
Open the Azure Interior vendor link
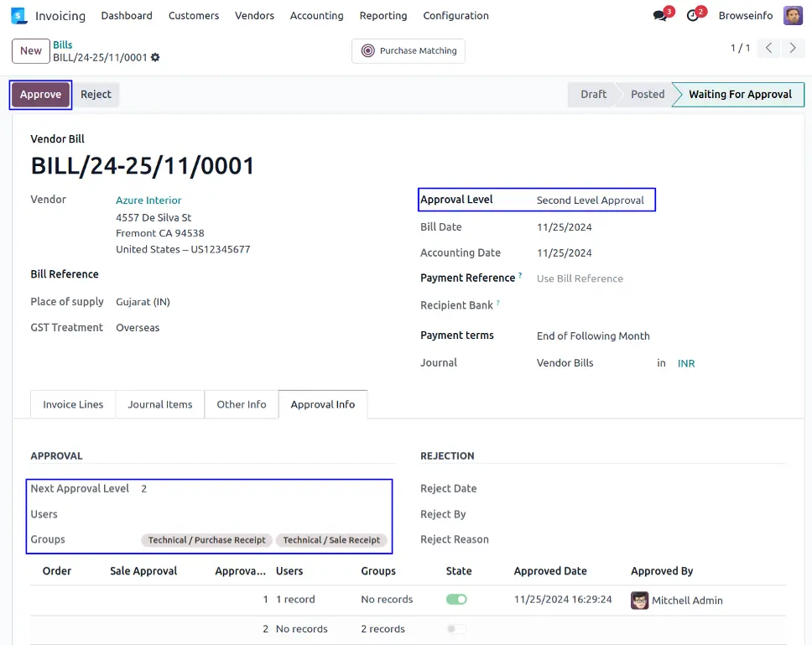coord(148,200)
